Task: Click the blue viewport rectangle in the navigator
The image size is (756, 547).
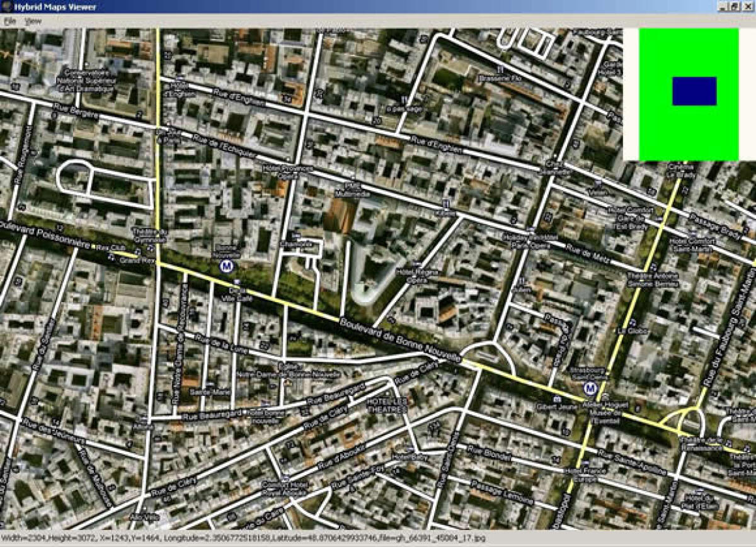Action: pos(694,92)
